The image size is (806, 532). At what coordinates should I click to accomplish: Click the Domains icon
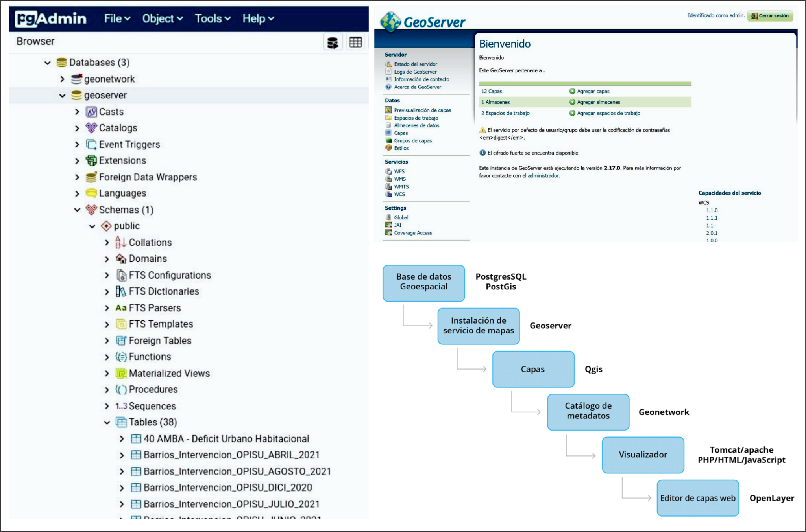click(121, 259)
